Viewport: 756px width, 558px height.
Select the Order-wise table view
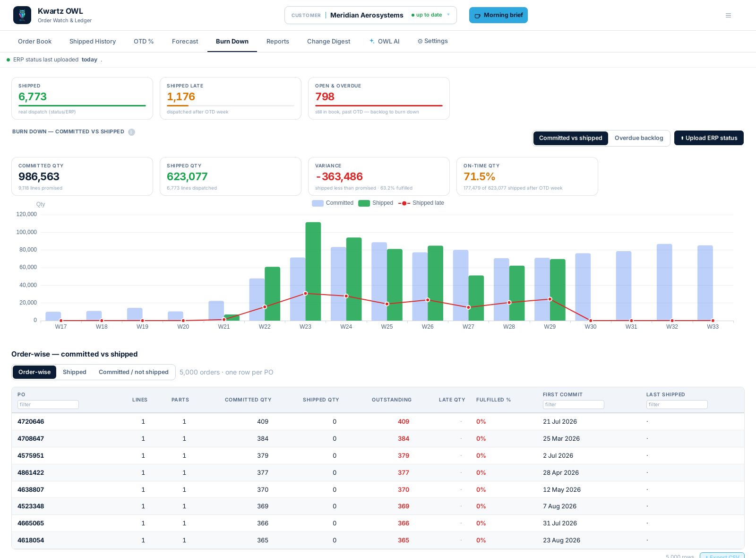(34, 372)
